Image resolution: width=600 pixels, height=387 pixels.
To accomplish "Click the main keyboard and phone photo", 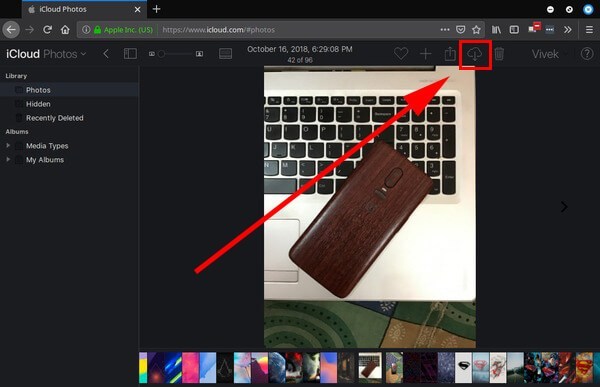I will pos(370,207).
